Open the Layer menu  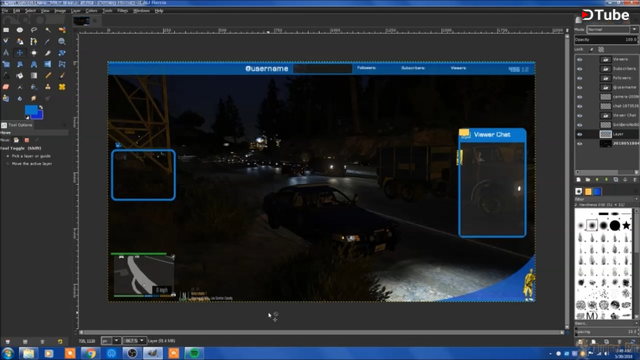tap(76, 11)
